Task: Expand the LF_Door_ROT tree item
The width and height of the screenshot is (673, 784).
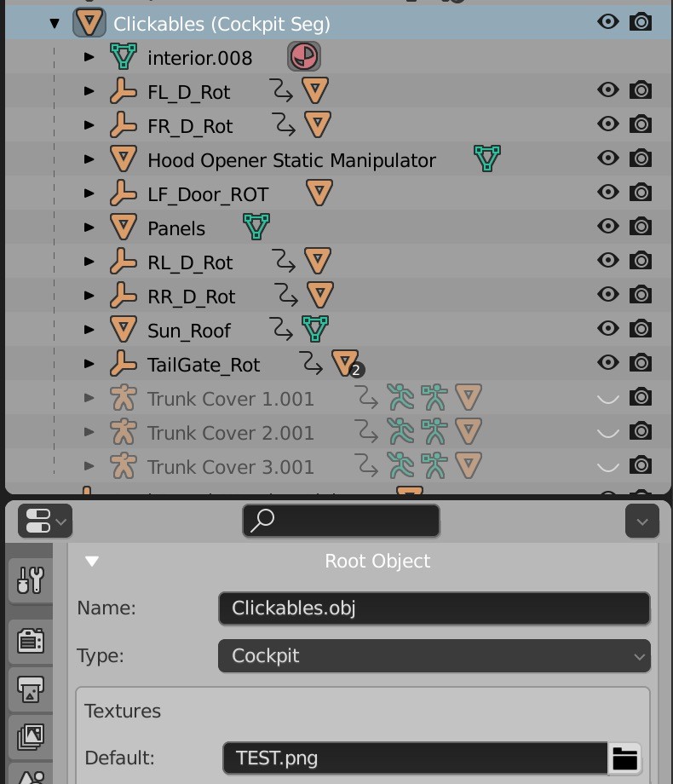Action: click(x=89, y=193)
